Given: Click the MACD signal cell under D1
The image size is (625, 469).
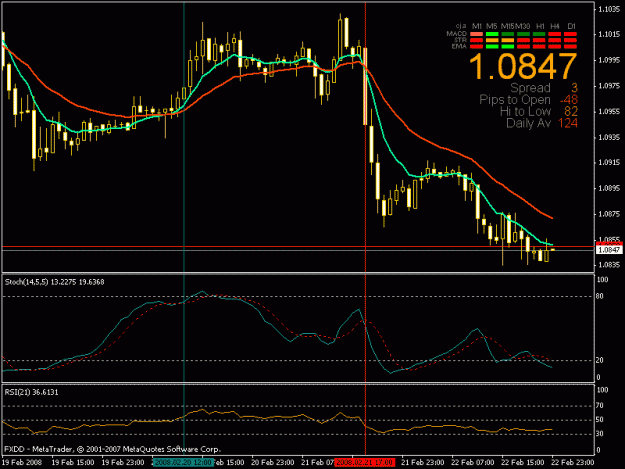Looking at the screenshot, I should [x=570, y=34].
